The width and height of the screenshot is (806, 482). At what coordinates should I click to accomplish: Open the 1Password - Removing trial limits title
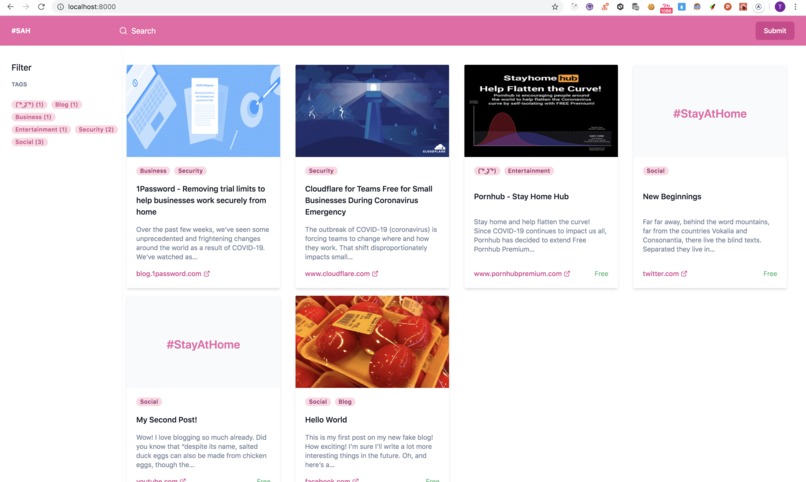(x=201, y=200)
